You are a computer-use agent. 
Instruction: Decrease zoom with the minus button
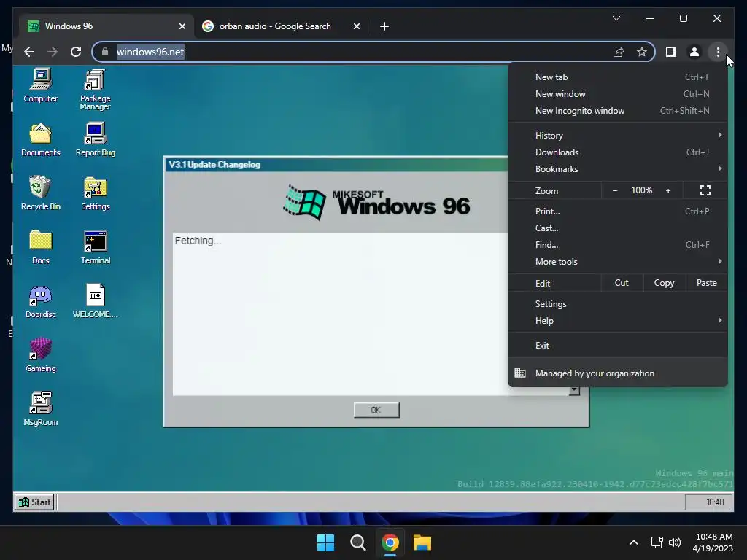[x=614, y=190]
